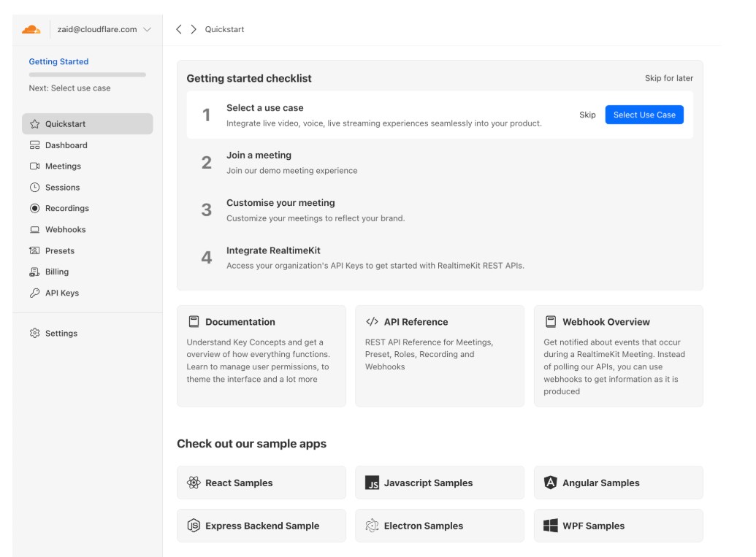Screen dimensions: 756x557
Task: Navigate back with the left chevron
Action: pyautogui.click(x=179, y=30)
